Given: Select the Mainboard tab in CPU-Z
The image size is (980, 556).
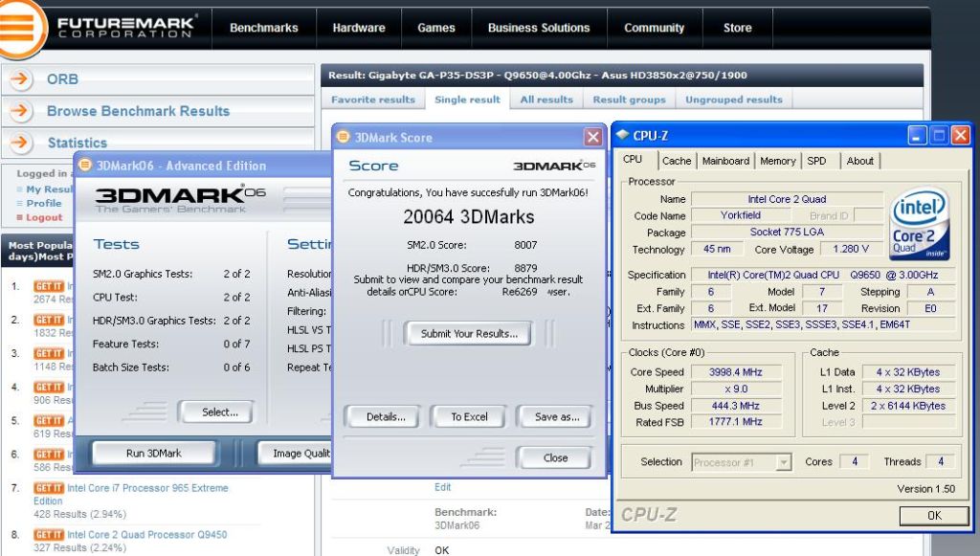Looking at the screenshot, I should [x=725, y=161].
